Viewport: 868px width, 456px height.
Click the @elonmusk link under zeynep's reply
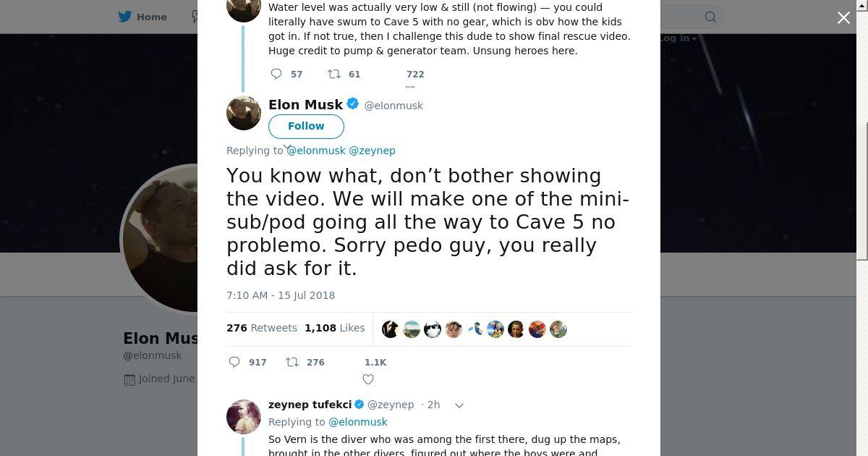[358, 422]
